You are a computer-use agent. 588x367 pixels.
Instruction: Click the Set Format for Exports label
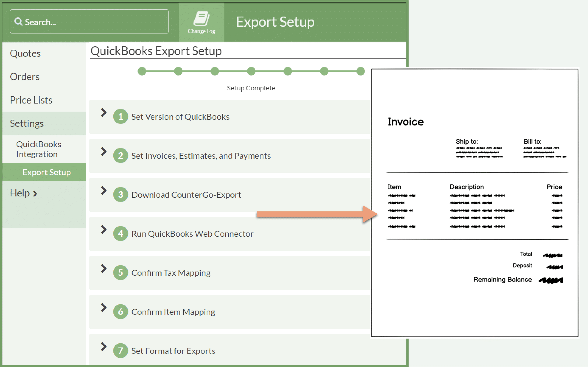pyautogui.click(x=173, y=351)
